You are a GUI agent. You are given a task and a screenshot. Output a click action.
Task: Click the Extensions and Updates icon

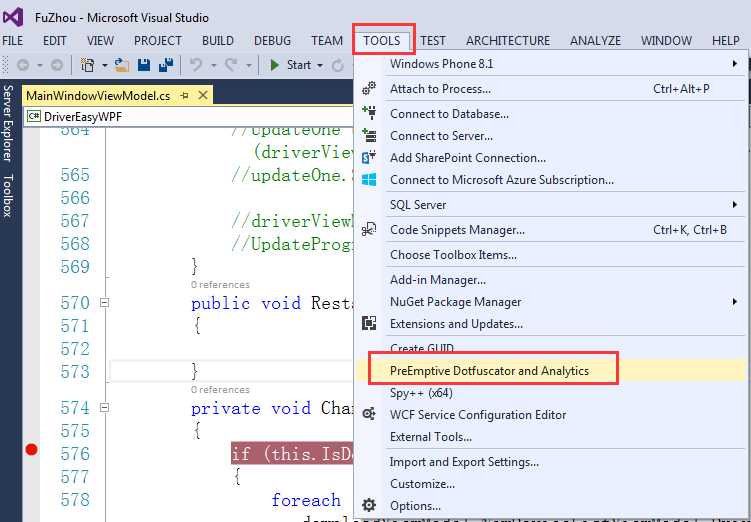(x=369, y=323)
